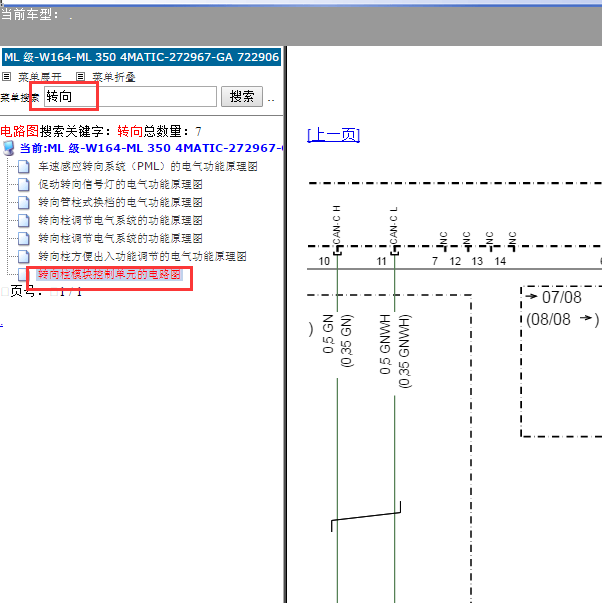This screenshot has height=603, width=602.
Task: Click the 菜单展开 list icon
Action: 7,77
